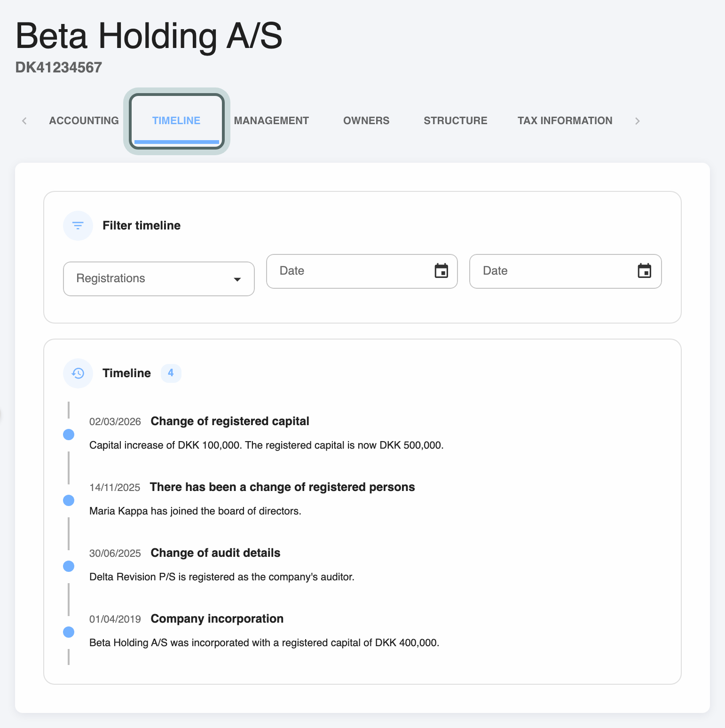Open calendar picker in second Date field
This screenshot has height=728, width=725.
[x=645, y=271]
